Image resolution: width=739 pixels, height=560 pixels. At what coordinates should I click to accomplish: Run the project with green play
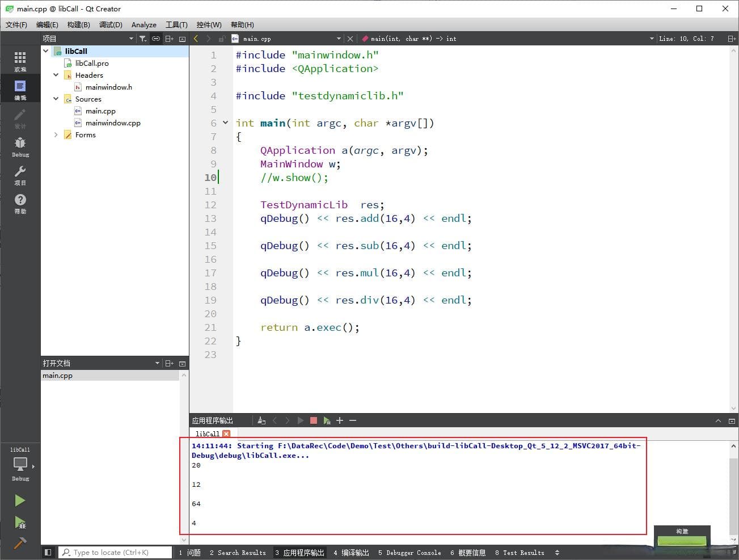click(x=20, y=500)
